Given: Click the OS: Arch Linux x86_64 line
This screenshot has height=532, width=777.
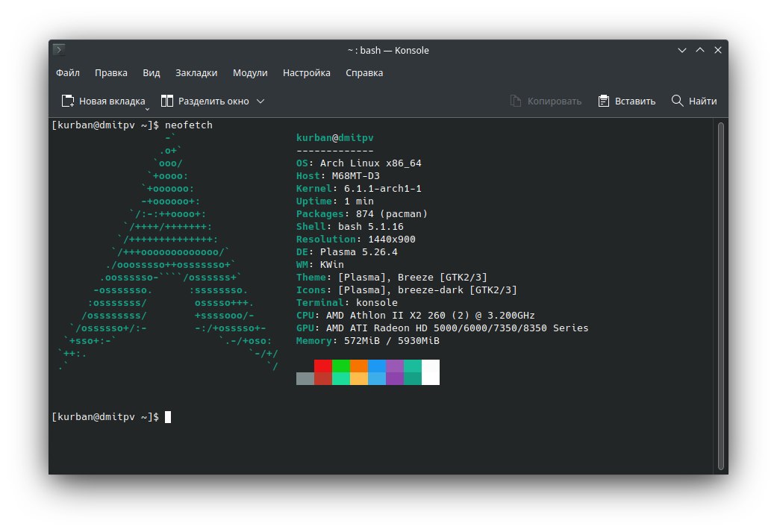Looking at the screenshot, I should (x=359, y=163).
